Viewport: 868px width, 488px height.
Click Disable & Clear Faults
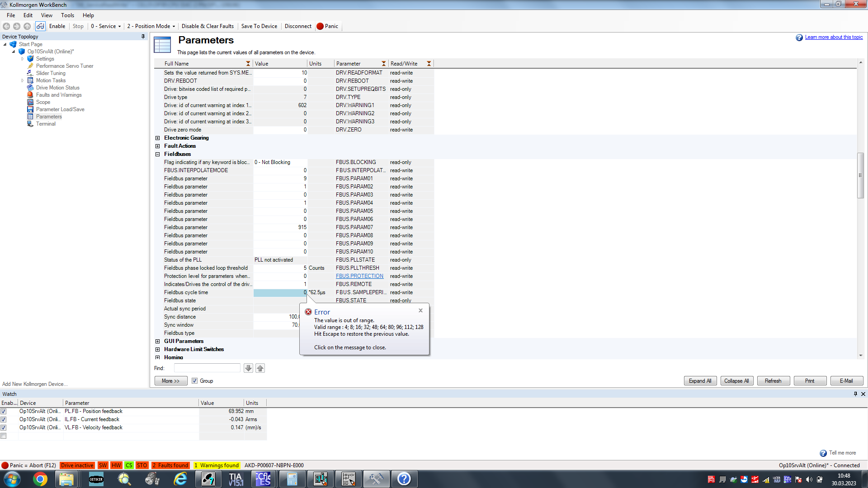[208, 26]
